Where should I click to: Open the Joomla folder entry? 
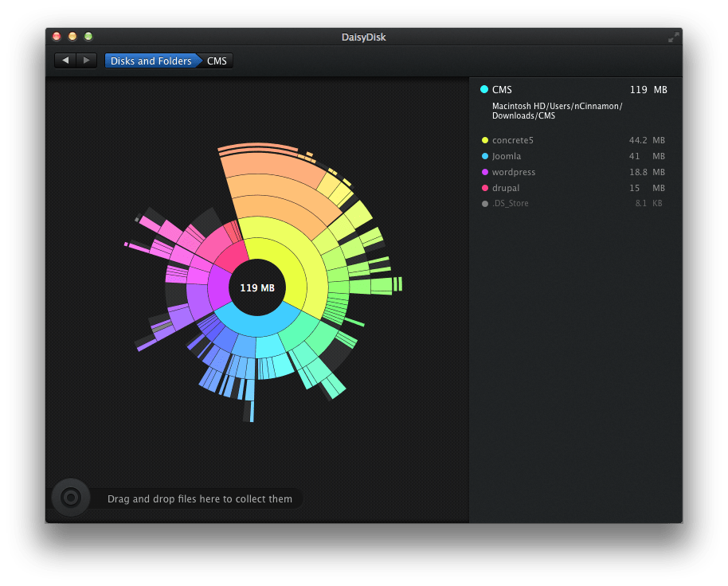tap(507, 156)
